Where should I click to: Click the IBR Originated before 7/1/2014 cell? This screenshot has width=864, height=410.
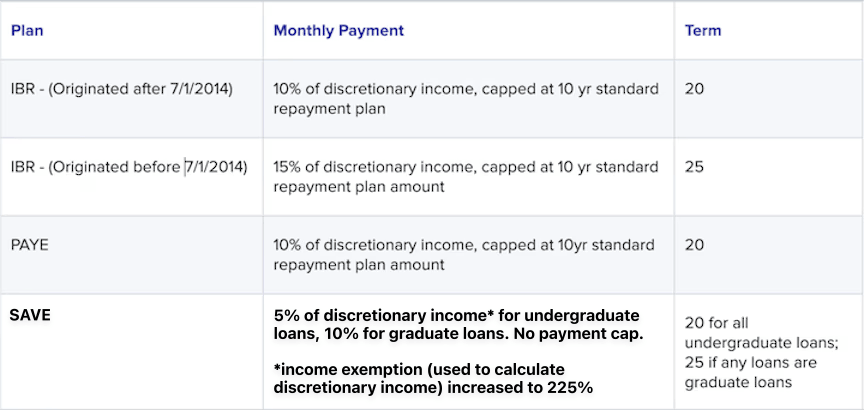[x=129, y=167]
